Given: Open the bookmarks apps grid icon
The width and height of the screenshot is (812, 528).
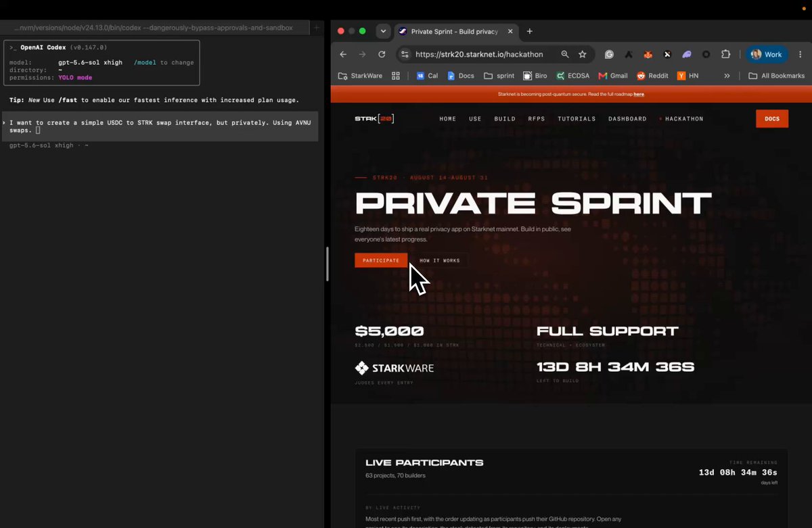Looking at the screenshot, I should [396, 76].
